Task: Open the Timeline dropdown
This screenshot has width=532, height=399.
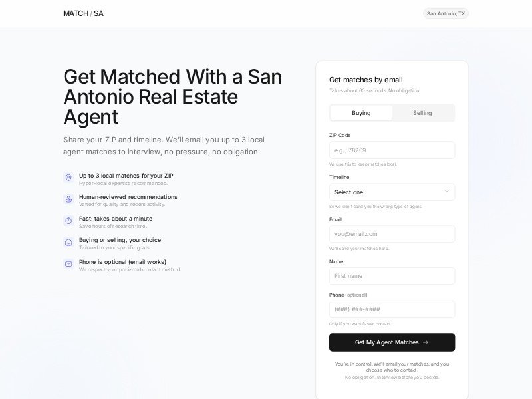Action: click(386, 192)
